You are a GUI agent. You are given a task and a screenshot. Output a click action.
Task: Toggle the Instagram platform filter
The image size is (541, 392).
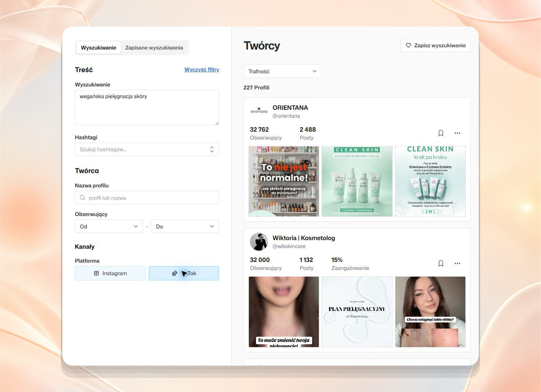(x=110, y=273)
